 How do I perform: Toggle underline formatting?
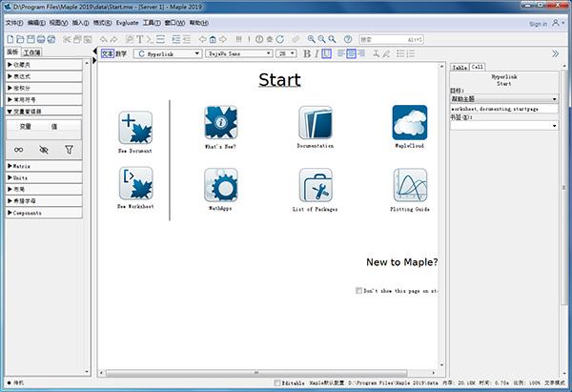pos(326,53)
